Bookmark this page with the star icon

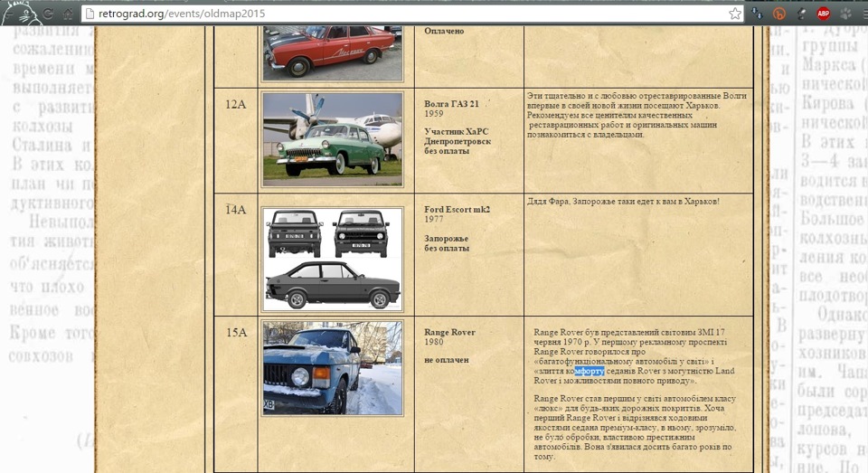point(734,14)
